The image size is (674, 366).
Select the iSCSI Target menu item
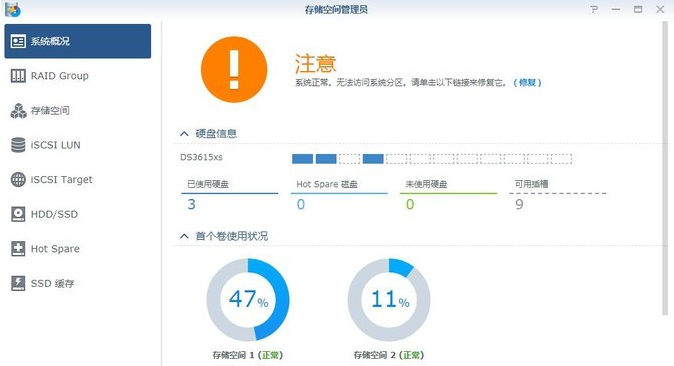[x=78, y=179]
